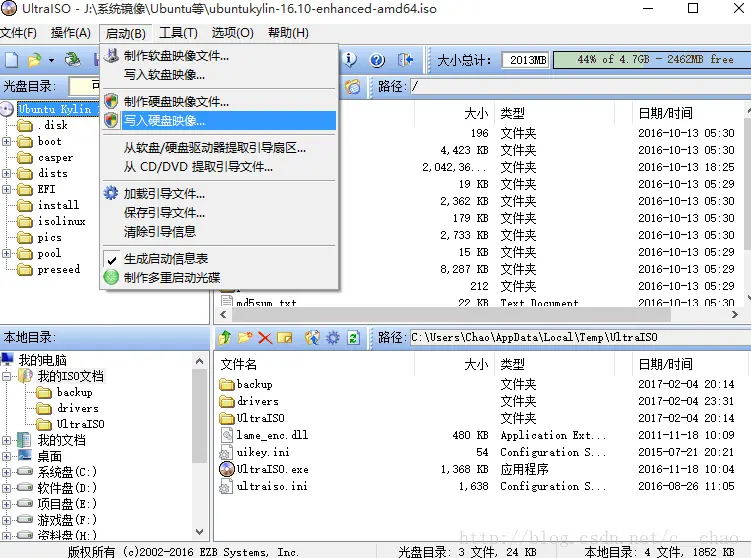The height and width of the screenshot is (558, 751).
Task: Open the 选项(O) menu
Action: tap(232, 33)
